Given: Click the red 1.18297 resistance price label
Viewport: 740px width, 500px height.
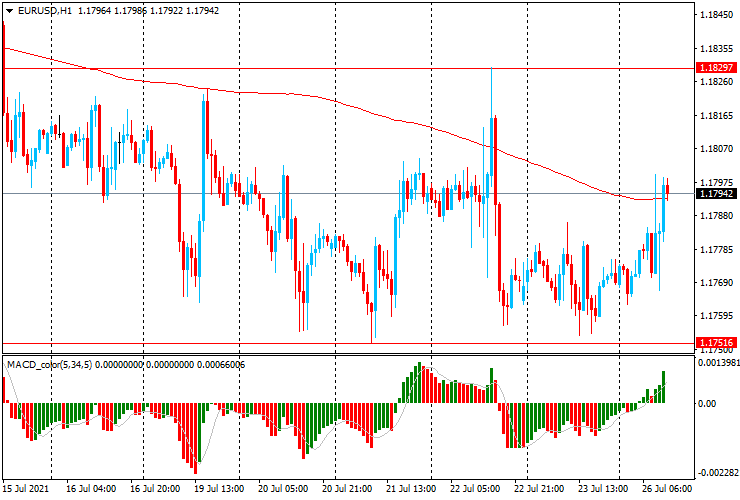Looking at the screenshot, I should 716,68.
